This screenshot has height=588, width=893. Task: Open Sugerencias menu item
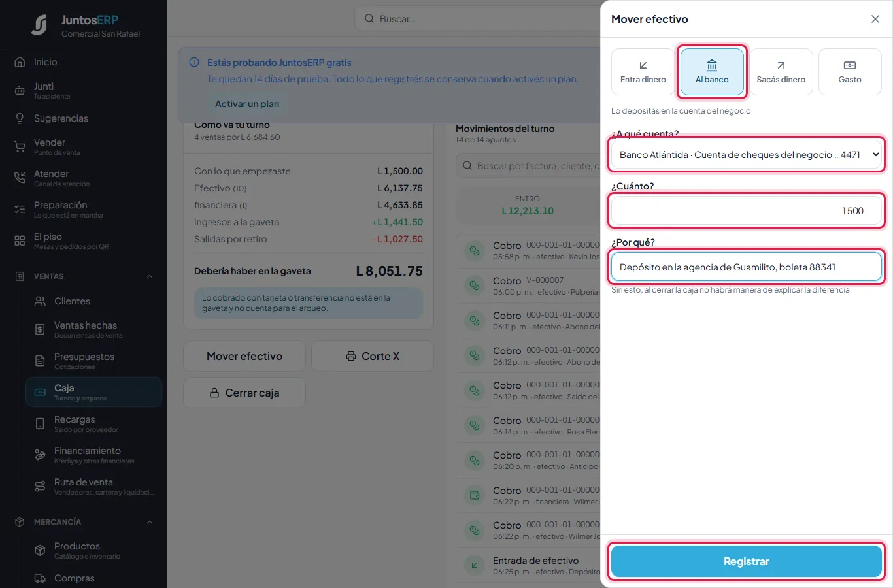click(x=84, y=118)
